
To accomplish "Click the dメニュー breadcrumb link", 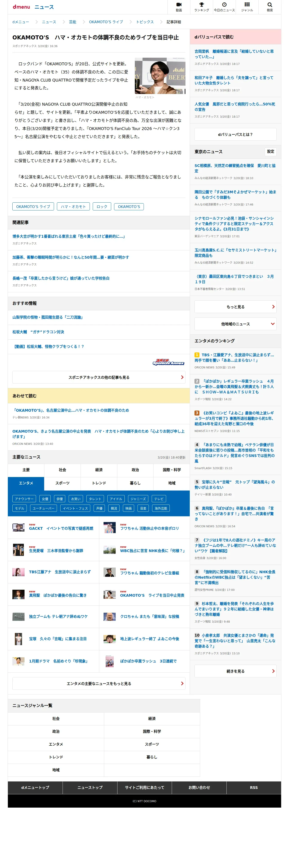I will (x=21, y=22).
